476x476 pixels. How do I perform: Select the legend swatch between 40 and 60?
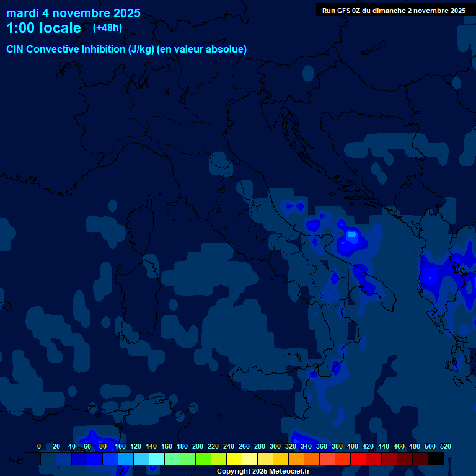coord(79,459)
